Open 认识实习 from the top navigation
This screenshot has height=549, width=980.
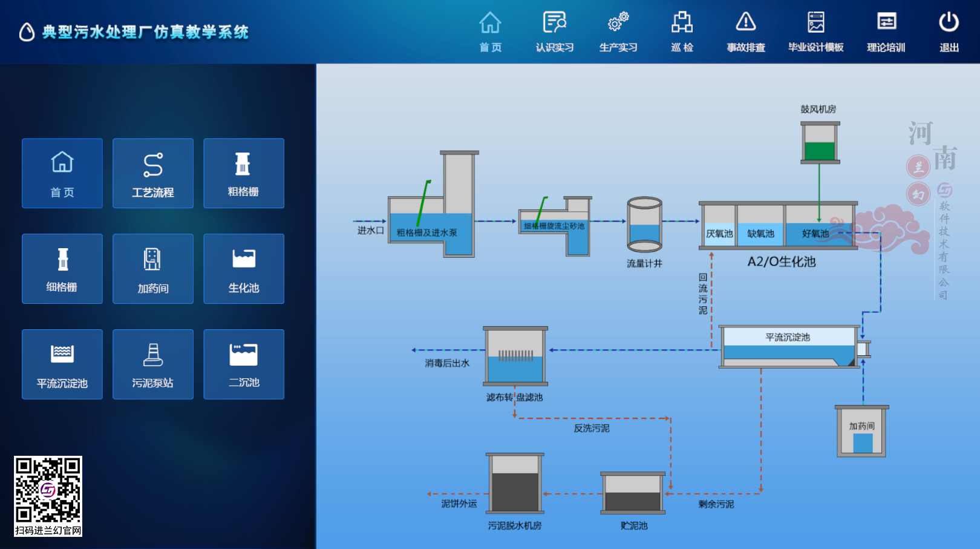coord(554,31)
